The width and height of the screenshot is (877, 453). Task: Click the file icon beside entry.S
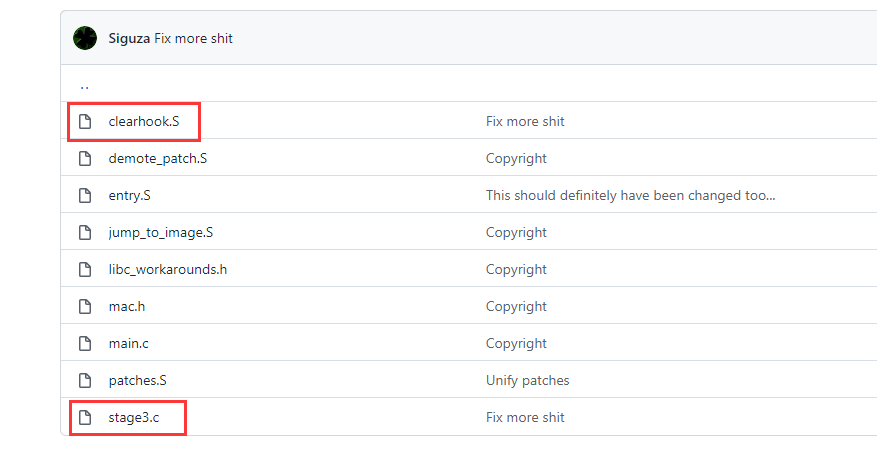pyautogui.click(x=85, y=195)
